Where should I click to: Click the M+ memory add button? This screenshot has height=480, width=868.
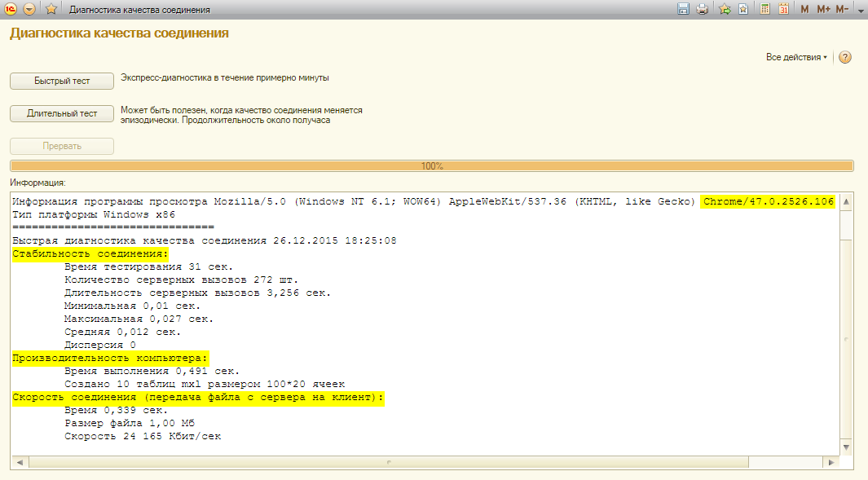tap(823, 10)
